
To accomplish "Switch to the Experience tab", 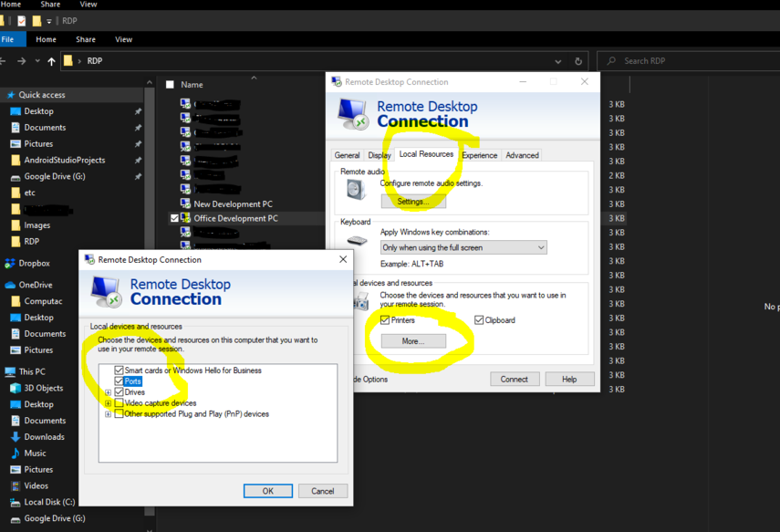I will (480, 155).
